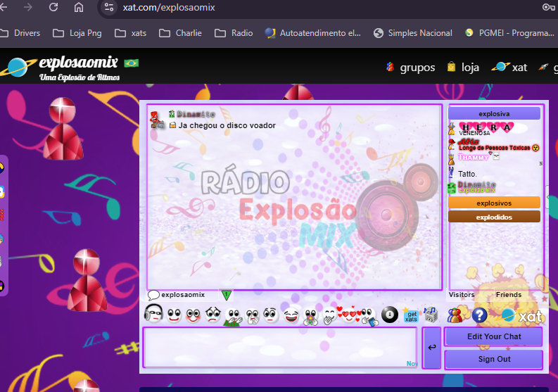Switch to the Visitors tab
The image size is (558, 392).
coord(462,295)
